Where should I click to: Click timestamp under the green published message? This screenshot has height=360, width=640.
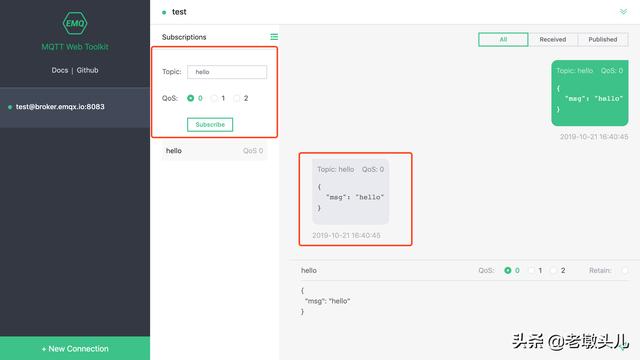594,137
